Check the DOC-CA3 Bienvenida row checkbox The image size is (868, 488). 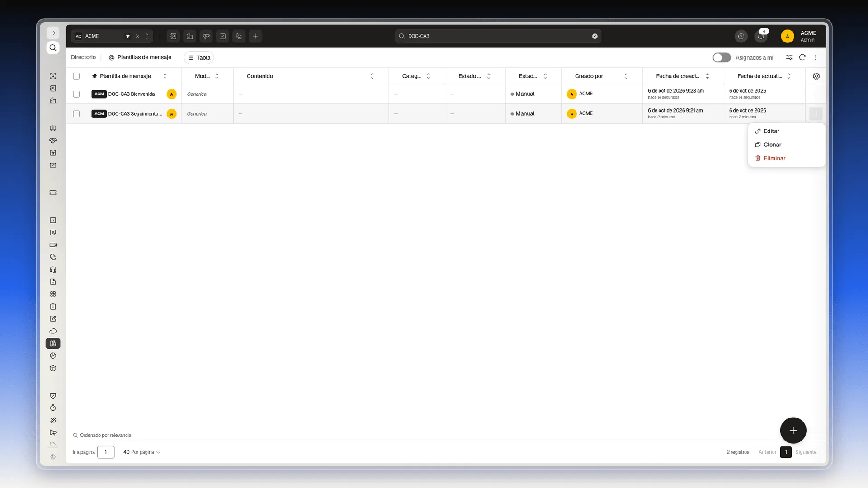tap(76, 94)
